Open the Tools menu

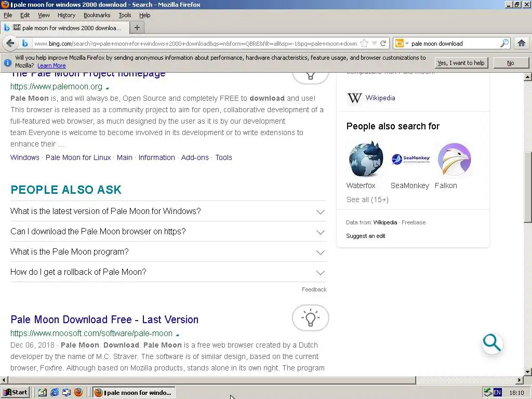(125, 15)
